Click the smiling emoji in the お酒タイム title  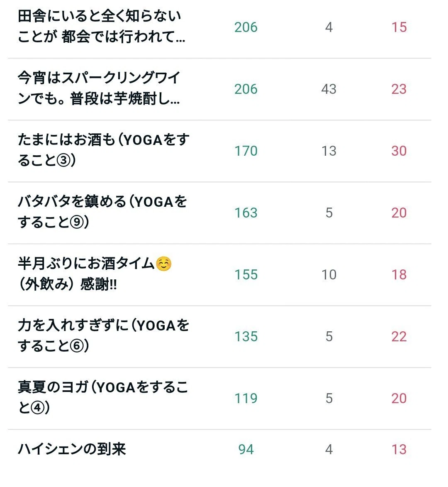pos(163,264)
